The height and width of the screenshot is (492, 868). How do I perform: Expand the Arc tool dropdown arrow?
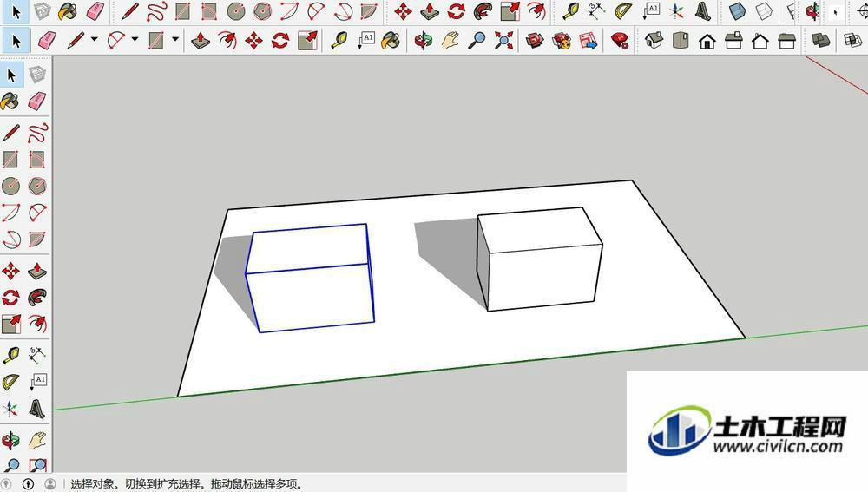(135, 39)
